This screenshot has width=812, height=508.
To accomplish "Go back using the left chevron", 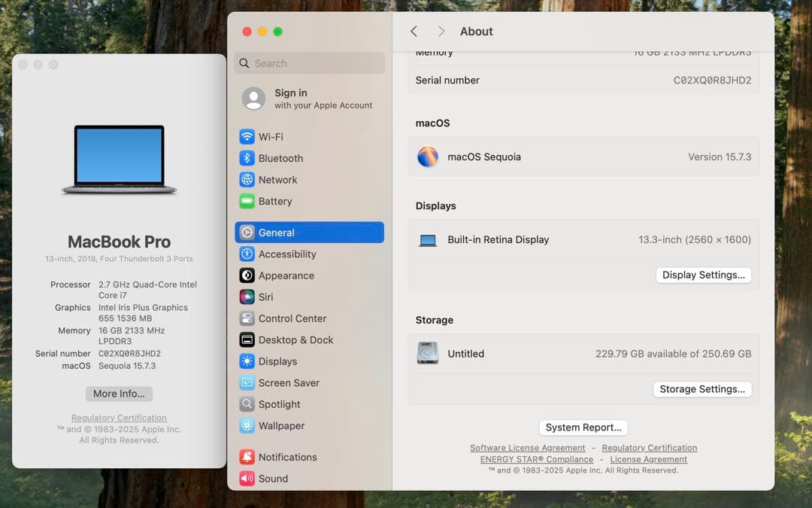I will tap(414, 31).
